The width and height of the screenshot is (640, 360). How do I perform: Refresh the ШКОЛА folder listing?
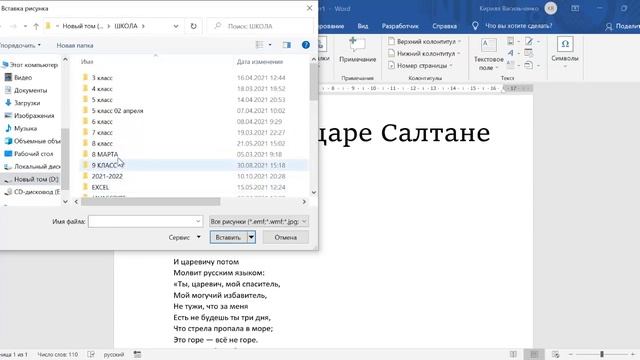tap(193, 26)
